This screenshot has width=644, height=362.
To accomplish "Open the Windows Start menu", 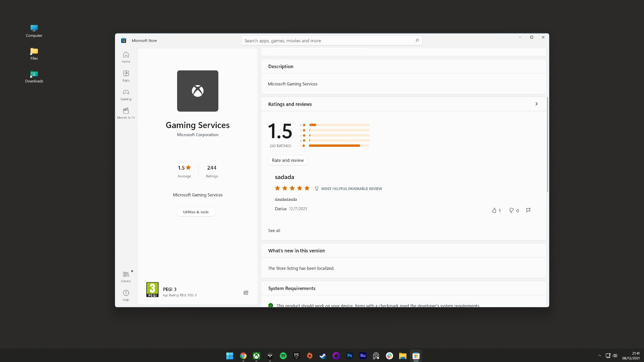I will 230,356.
